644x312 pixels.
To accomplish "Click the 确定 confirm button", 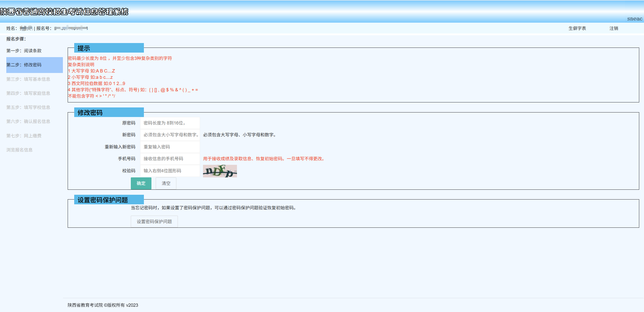I will click(x=141, y=183).
